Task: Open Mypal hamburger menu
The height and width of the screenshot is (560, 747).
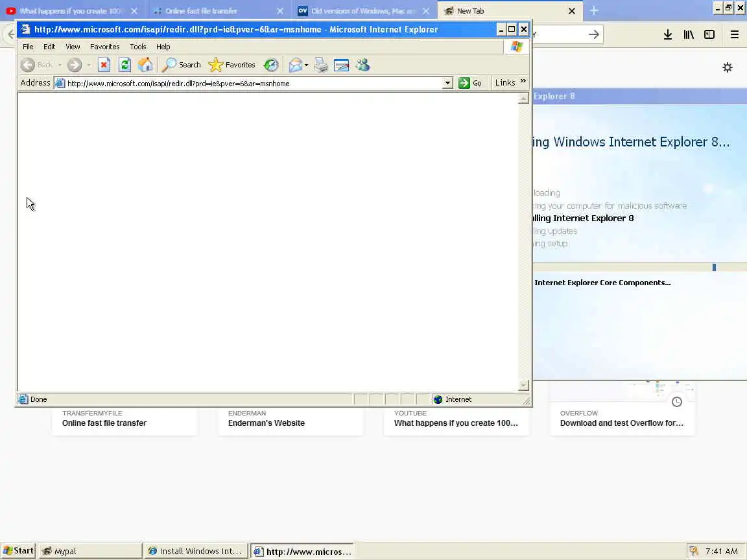Action: [735, 34]
